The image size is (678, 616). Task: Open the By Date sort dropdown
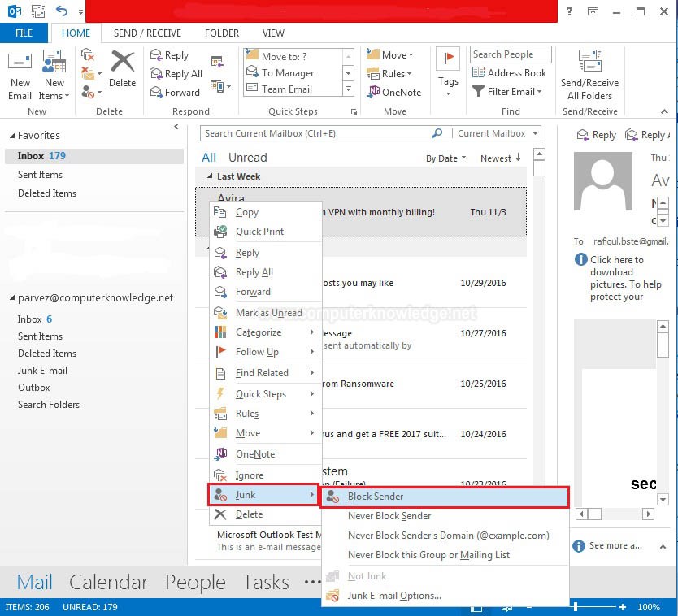(x=445, y=158)
